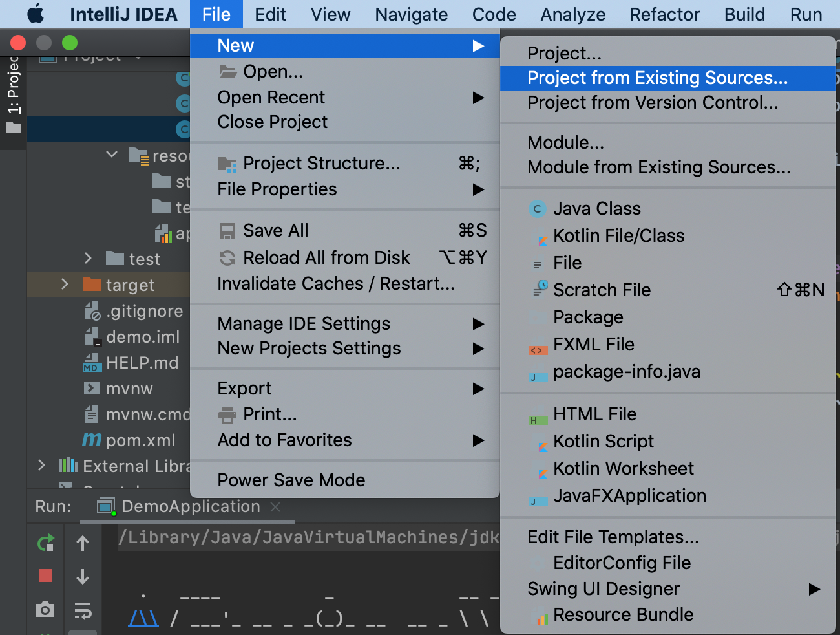
Task: Click the Open folder icon in File menu
Action: coord(227,72)
